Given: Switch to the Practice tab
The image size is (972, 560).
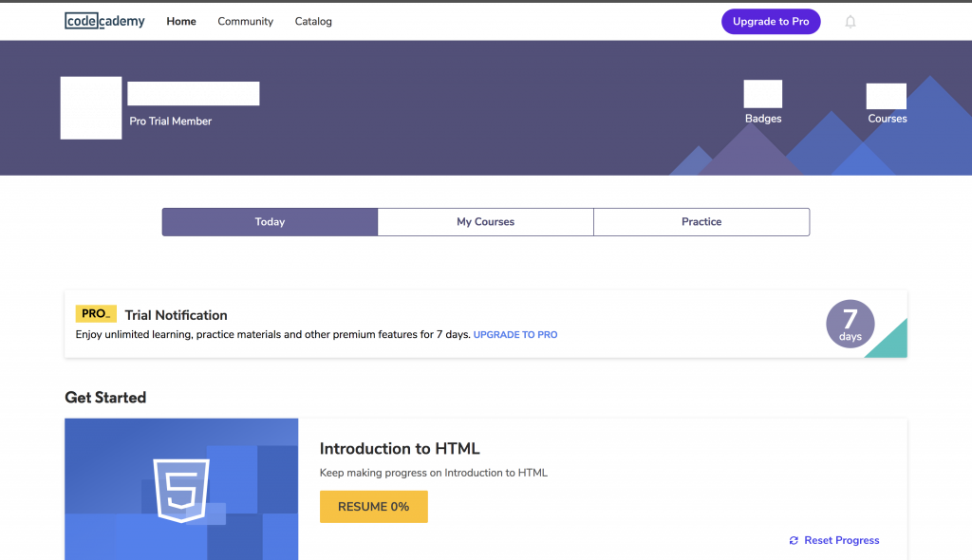Looking at the screenshot, I should tap(701, 222).
